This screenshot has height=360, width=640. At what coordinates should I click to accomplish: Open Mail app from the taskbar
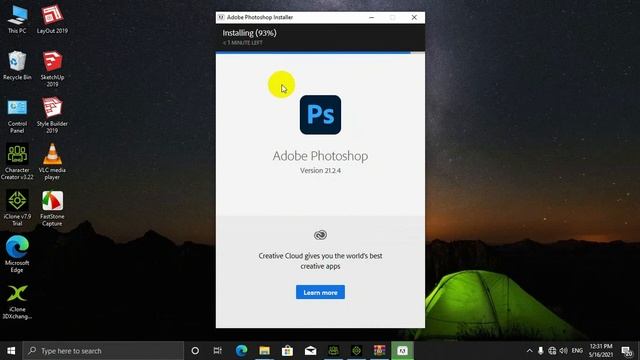(311, 351)
